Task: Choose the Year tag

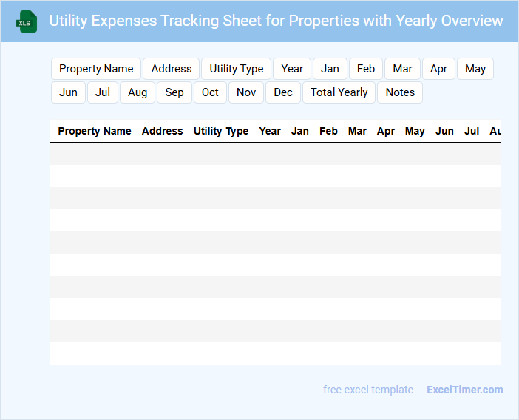Action: pos(292,69)
